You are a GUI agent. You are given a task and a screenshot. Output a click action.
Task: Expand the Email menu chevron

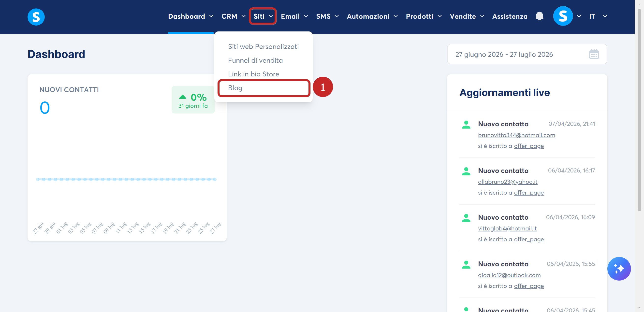(x=306, y=16)
